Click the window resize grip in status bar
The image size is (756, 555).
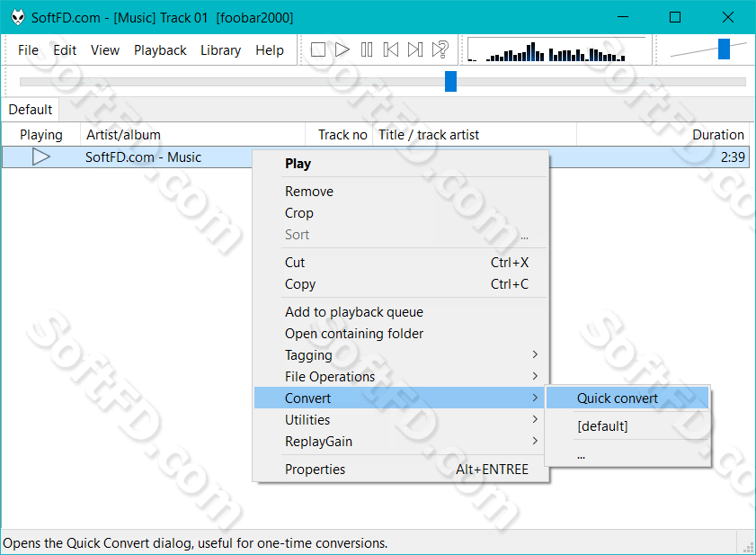point(748,547)
